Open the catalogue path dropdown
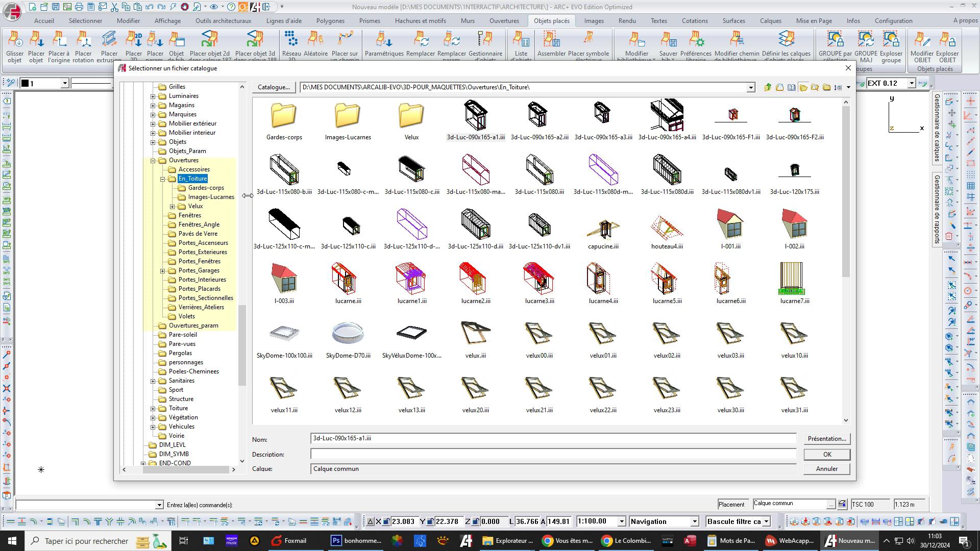 coord(750,88)
